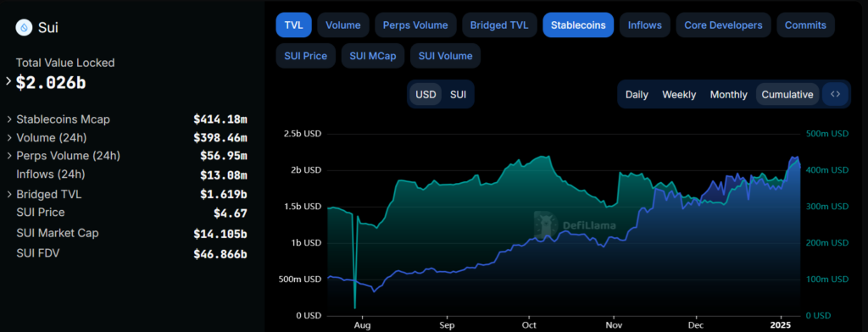Toggle the Volume chart series
The image size is (868, 332).
pyautogui.click(x=343, y=25)
